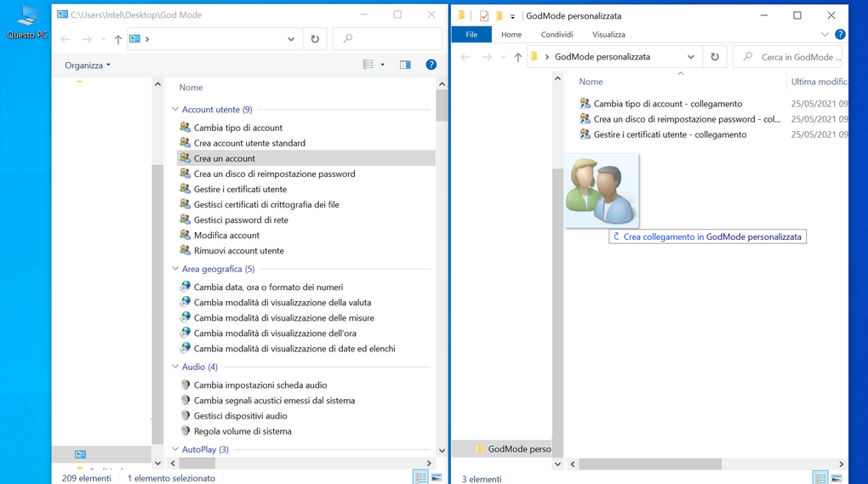Go up one level in GodMode personalizzata

(x=517, y=57)
